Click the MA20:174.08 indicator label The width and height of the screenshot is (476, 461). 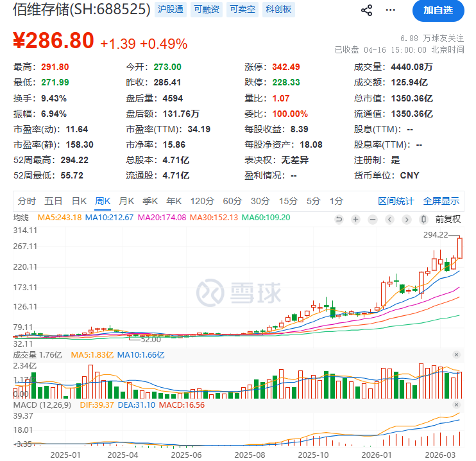[x=162, y=218]
